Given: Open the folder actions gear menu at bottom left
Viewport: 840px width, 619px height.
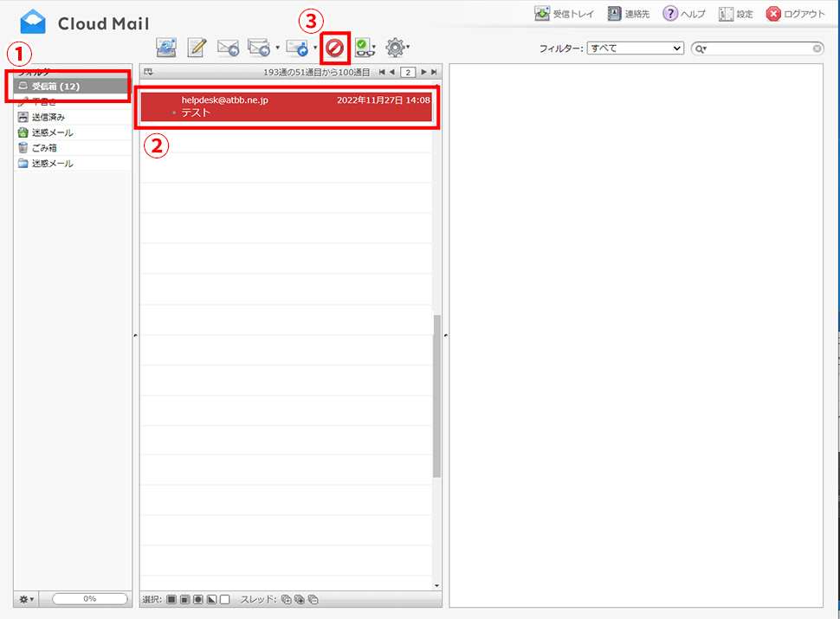Looking at the screenshot, I should [x=26, y=599].
